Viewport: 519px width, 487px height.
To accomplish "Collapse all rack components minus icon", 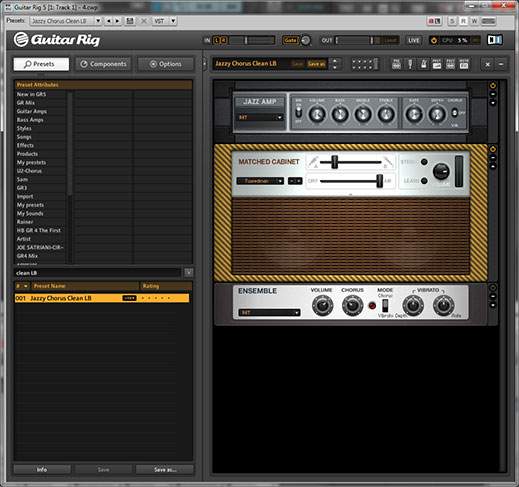I will 501,64.
